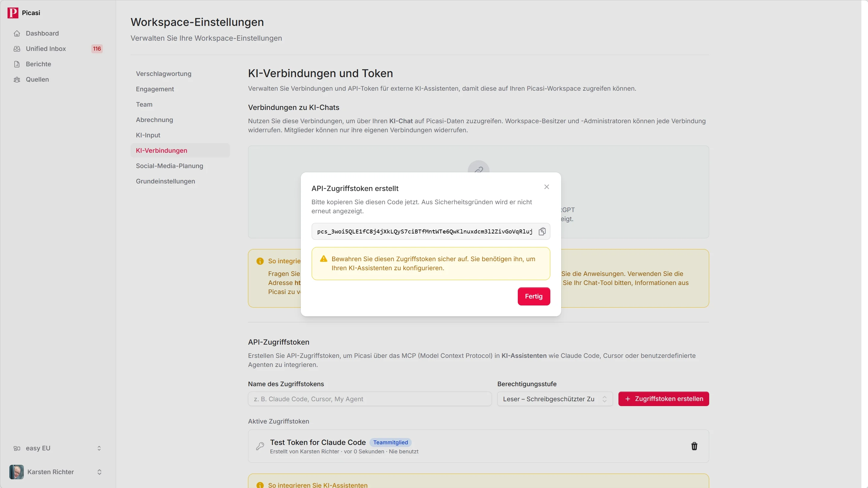868x488 pixels.
Task: Click the key icon of Test Token
Action: click(260, 446)
